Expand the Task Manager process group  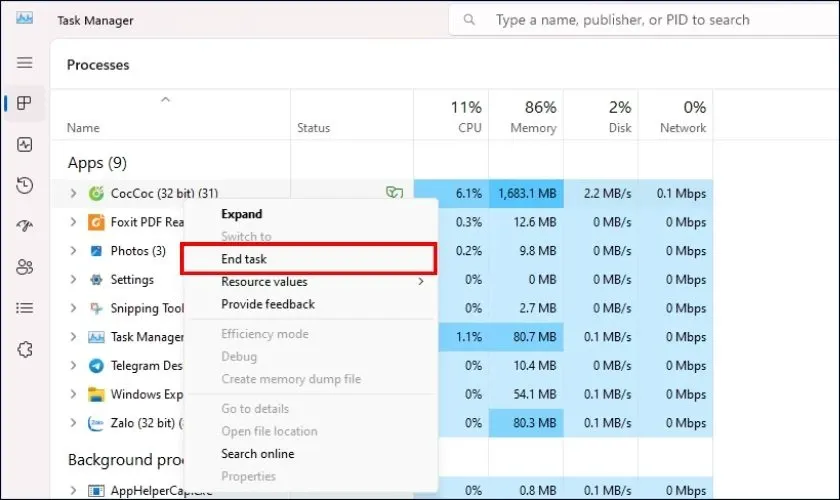[73, 337]
